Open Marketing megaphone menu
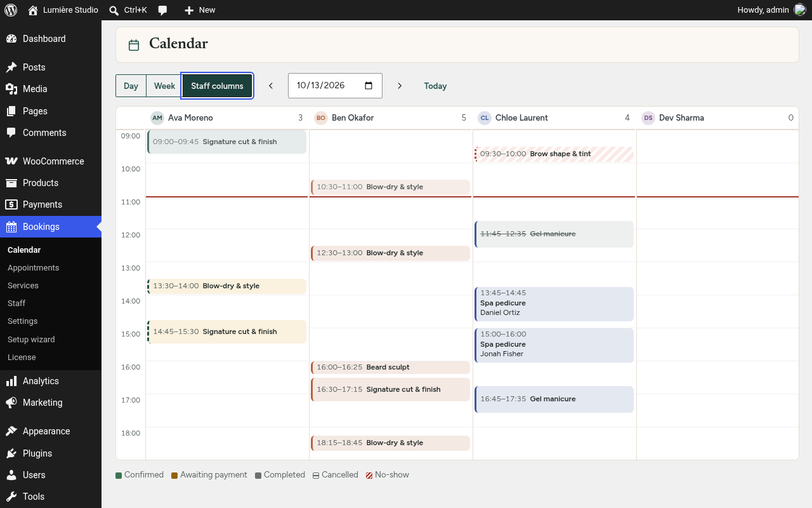The width and height of the screenshot is (812, 508). tap(11, 403)
